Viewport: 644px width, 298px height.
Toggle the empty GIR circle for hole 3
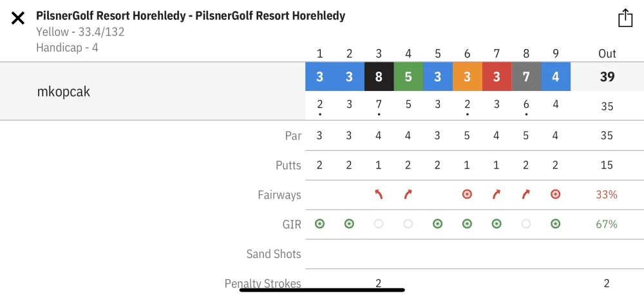click(378, 224)
